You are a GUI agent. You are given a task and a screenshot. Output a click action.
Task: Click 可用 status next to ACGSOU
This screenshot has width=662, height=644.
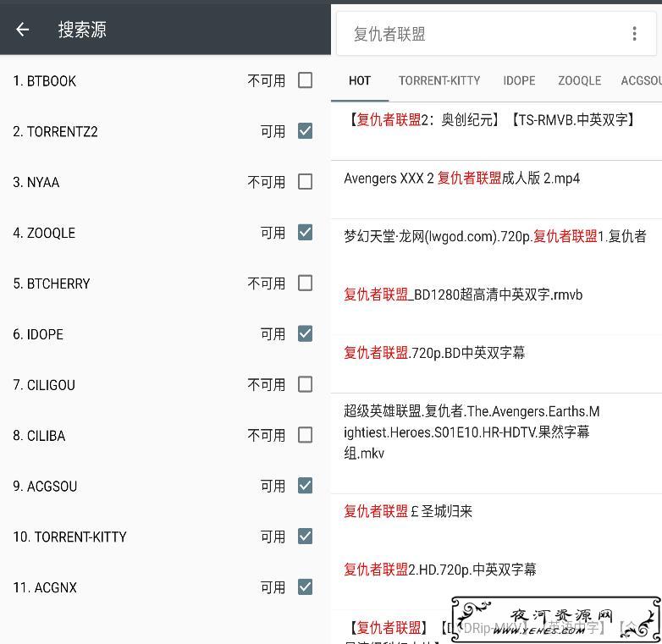tap(273, 486)
